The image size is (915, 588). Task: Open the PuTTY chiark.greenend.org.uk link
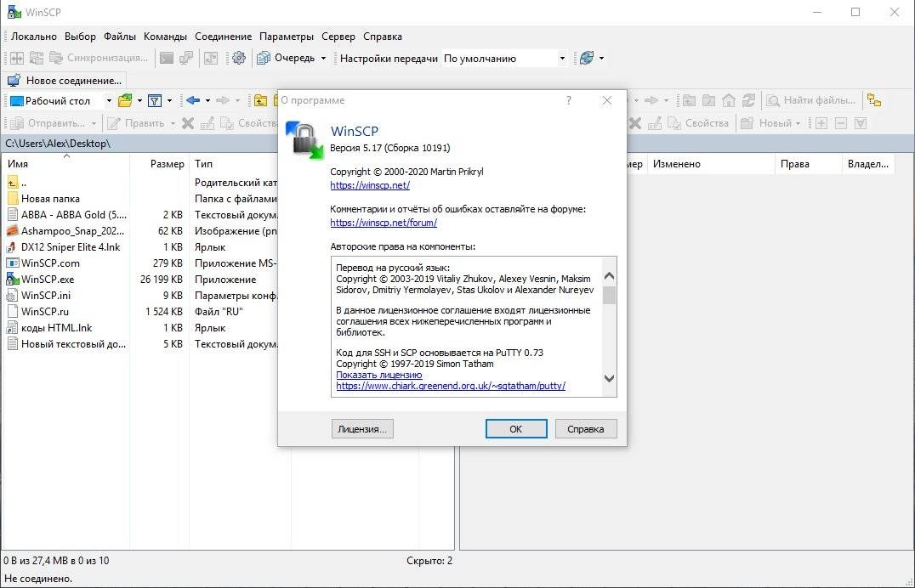pos(451,386)
